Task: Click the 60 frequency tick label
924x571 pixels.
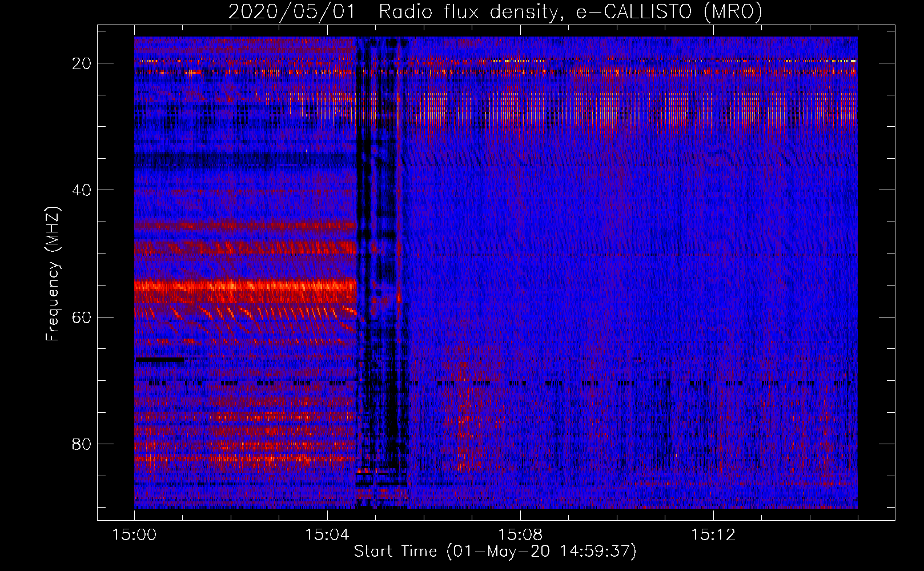Action: 82,317
